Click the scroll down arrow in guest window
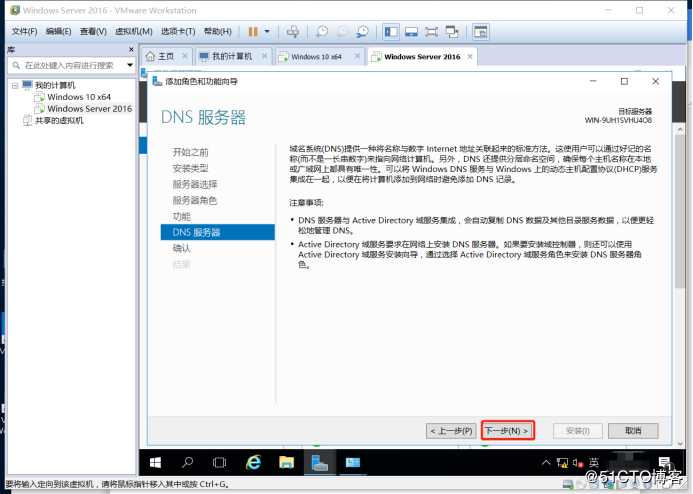This screenshot has width=693, height=494. point(679,444)
